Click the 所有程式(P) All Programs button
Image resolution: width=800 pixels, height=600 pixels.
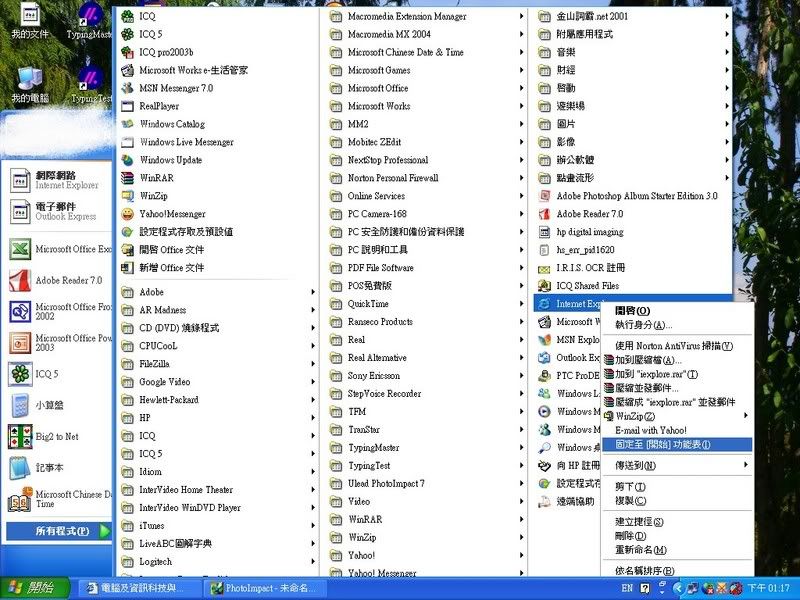(59, 531)
